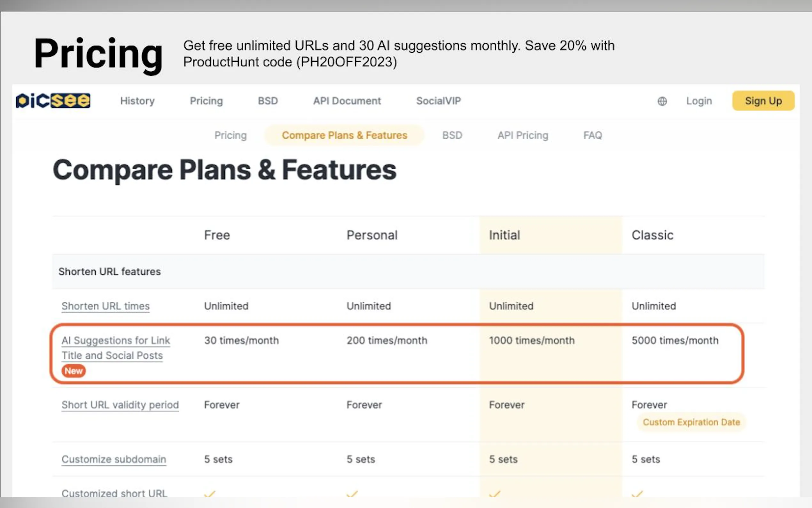Click the PicSee logo

(x=53, y=101)
